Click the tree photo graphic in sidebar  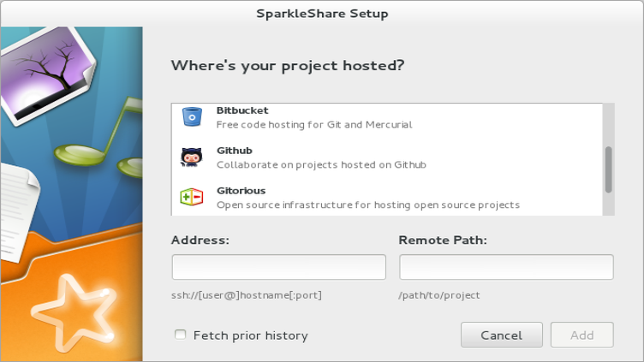click(x=47, y=74)
